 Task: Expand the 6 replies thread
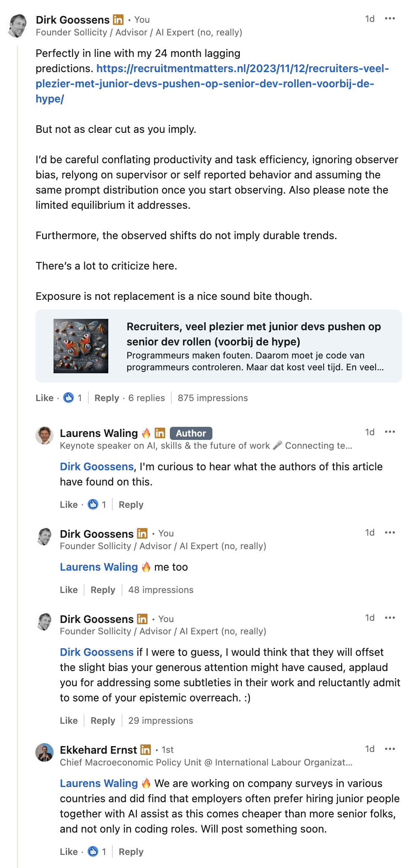pos(146,398)
